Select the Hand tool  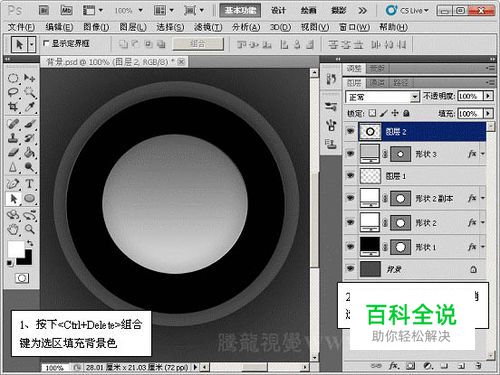point(13,229)
